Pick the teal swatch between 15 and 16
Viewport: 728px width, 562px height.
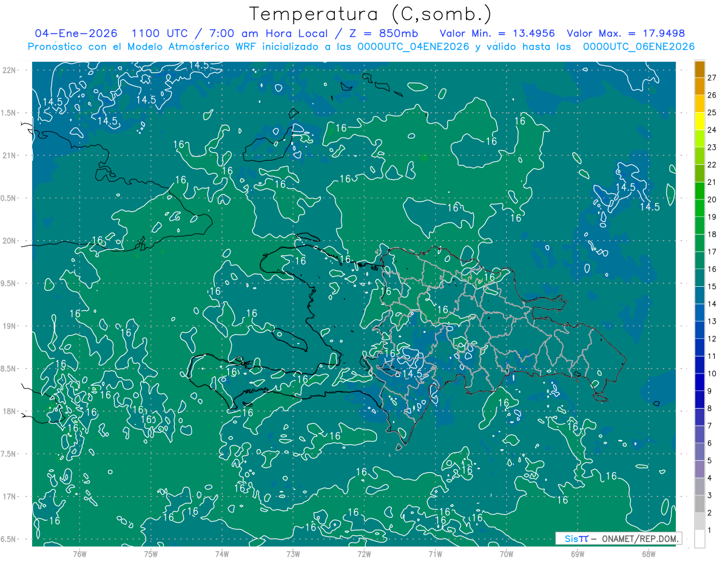(699, 278)
